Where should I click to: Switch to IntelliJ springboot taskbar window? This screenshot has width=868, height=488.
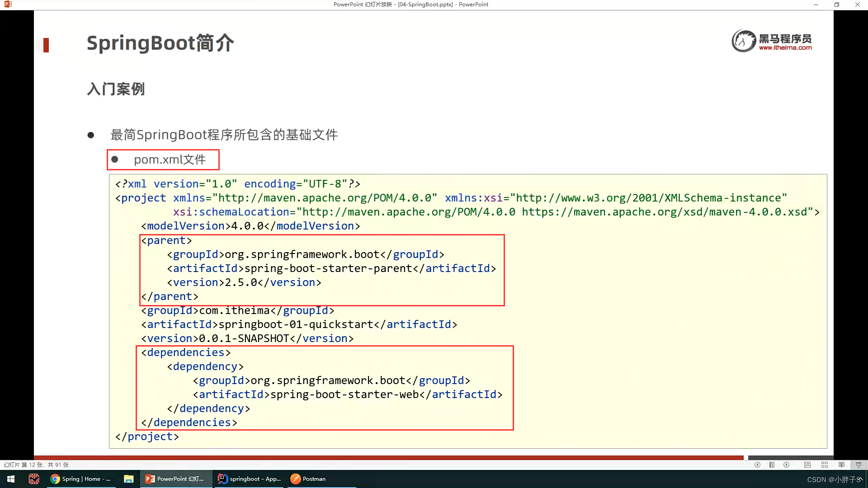coord(249,479)
